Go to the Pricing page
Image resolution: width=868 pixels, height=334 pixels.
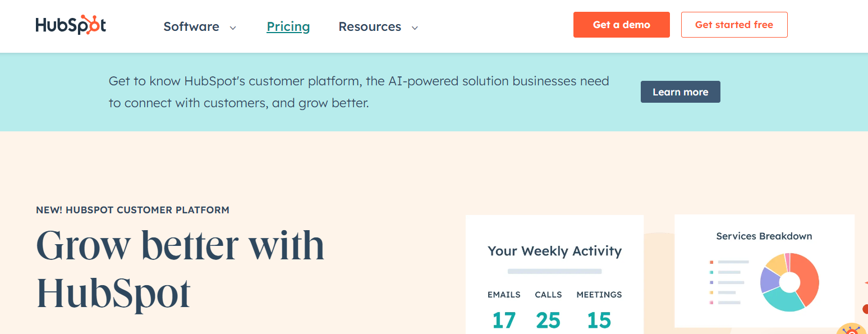288,26
